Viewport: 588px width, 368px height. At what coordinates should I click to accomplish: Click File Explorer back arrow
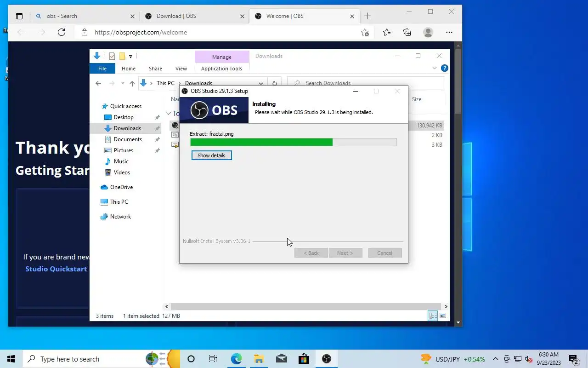98,83
